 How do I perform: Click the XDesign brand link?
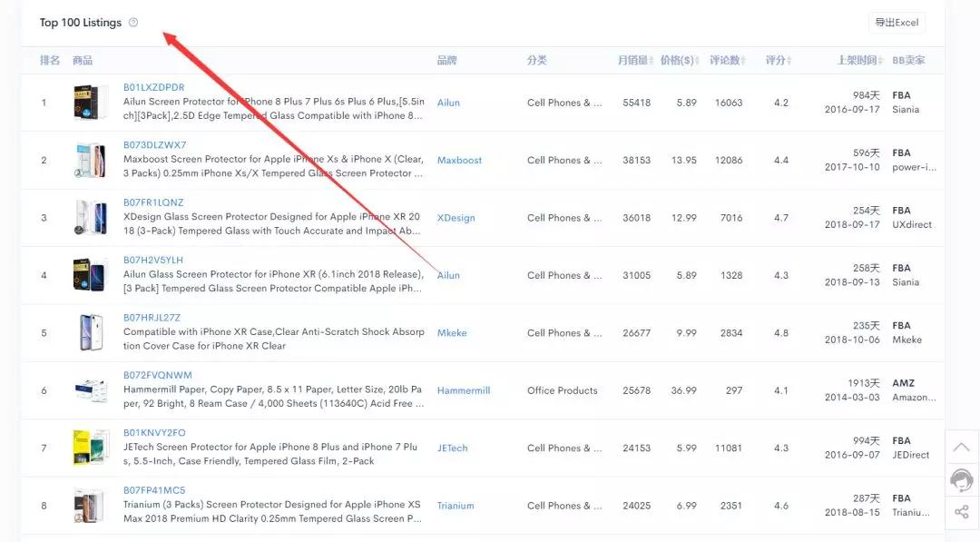(456, 218)
